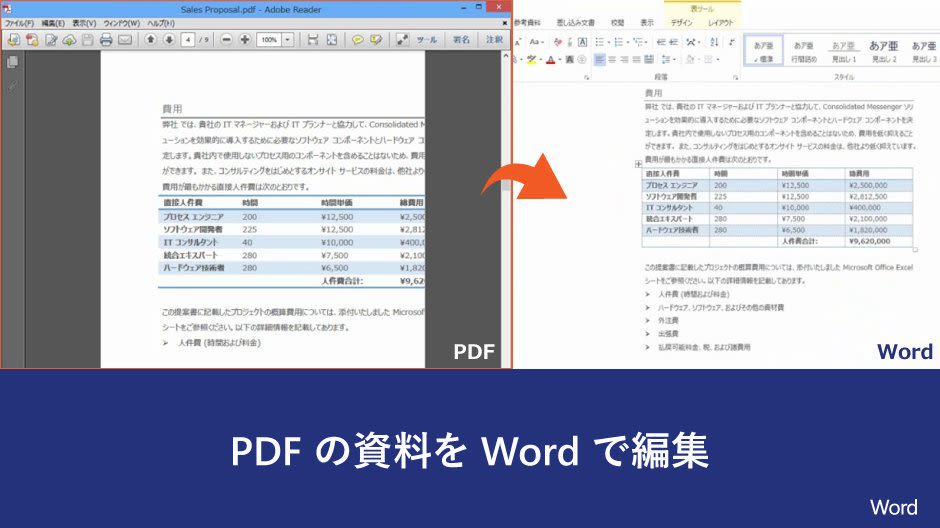Open the レイアウト table tools tab in Word
Viewport: 940px width, 528px height.
click(721, 22)
